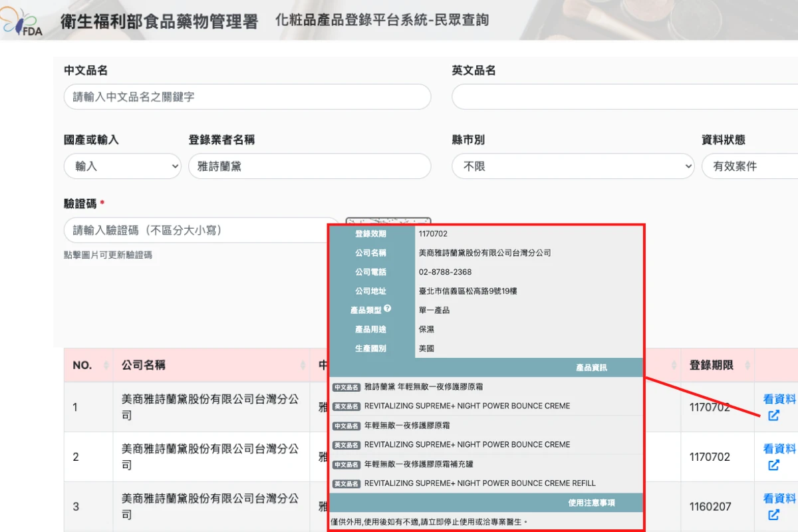Screen dimensions: 798x532
Task: Click the 看資料 link in row 2
Action: coord(779,448)
